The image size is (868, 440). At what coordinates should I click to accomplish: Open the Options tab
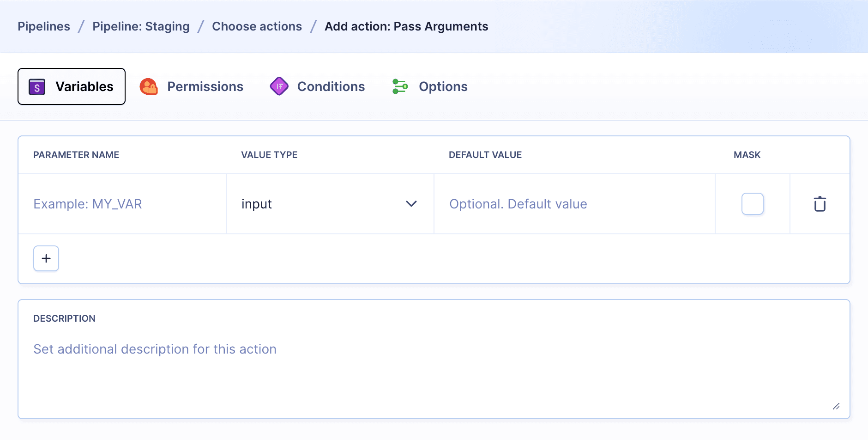(442, 86)
